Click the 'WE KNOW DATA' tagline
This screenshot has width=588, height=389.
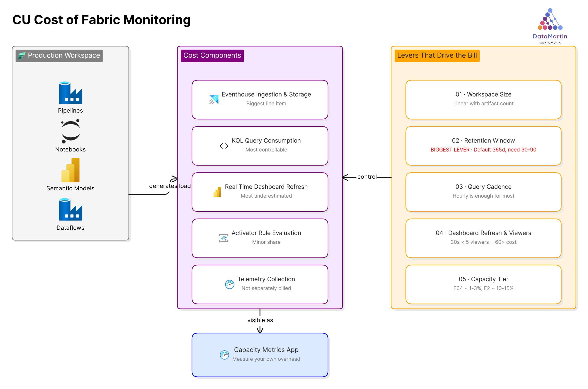(550, 43)
